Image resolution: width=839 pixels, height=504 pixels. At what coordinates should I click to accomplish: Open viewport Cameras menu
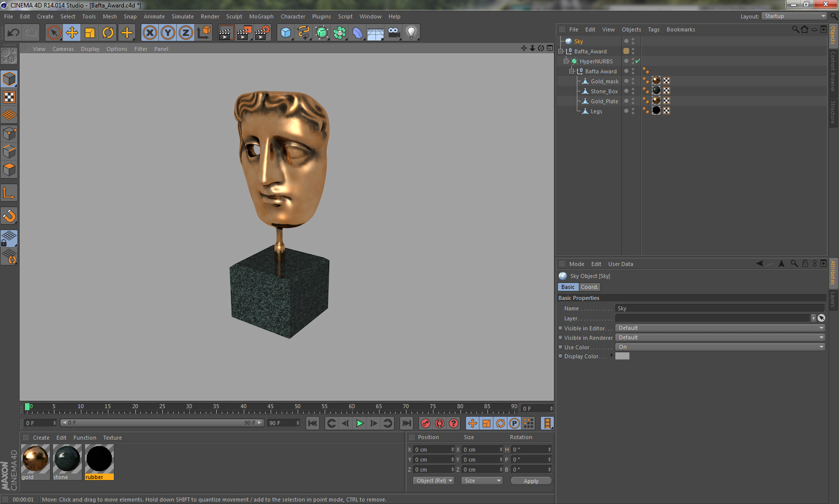(63, 49)
